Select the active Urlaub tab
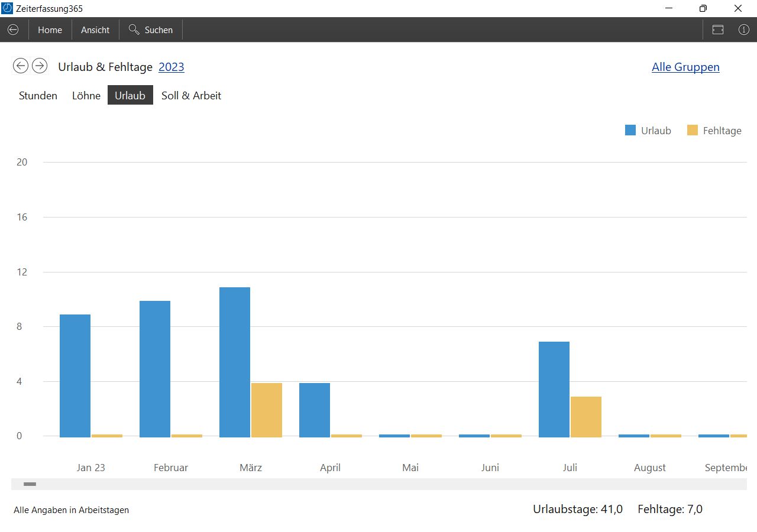Screen dimensions: 757x532 [x=130, y=95]
